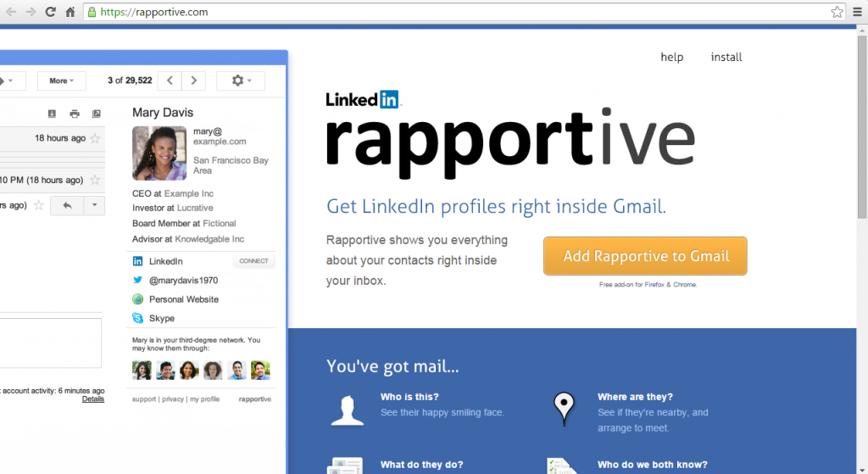The width and height of the screenshot is (868, 474).
Task: Click the scrollbar up arrow
Action: [x=862, y=31]
